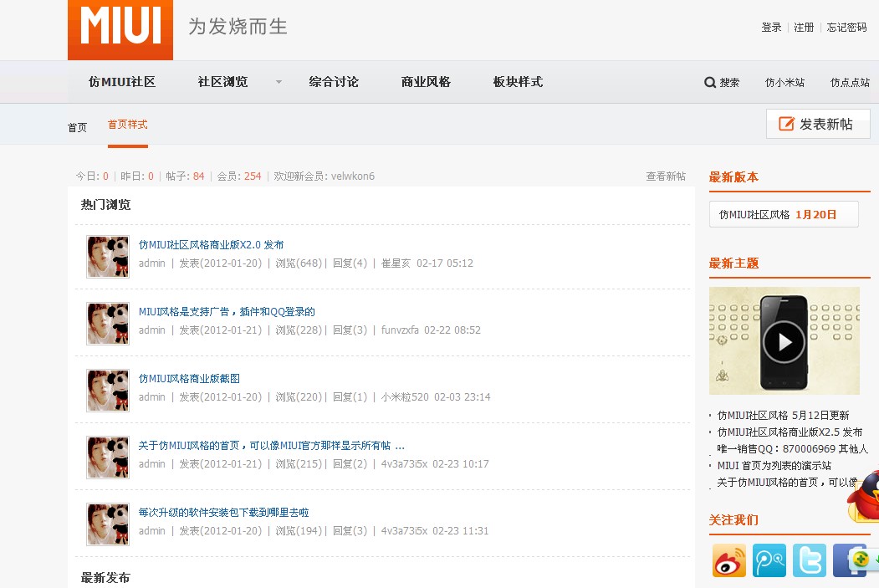Viewport: 879px width, 588px height.
Task: Click last replier 崔星亥
Action: 396,263
